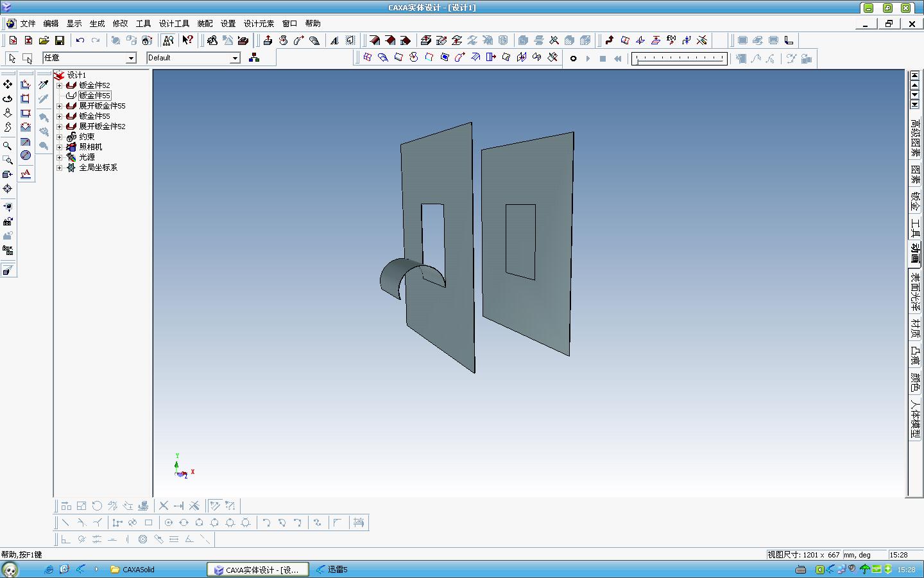This screenshot has height=578, width=924.
Task: Expand the 展开钣金件52 tree node
Action: [59, 127]
